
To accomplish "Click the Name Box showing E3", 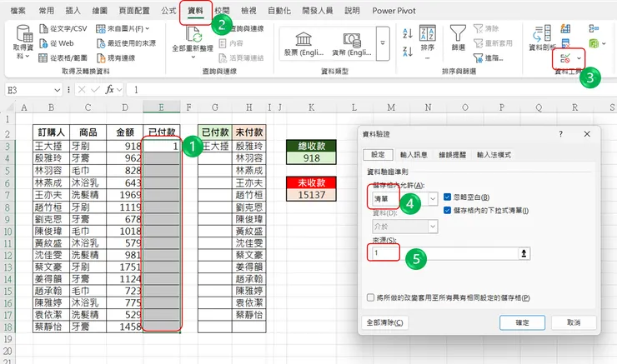I will point(29,90).
